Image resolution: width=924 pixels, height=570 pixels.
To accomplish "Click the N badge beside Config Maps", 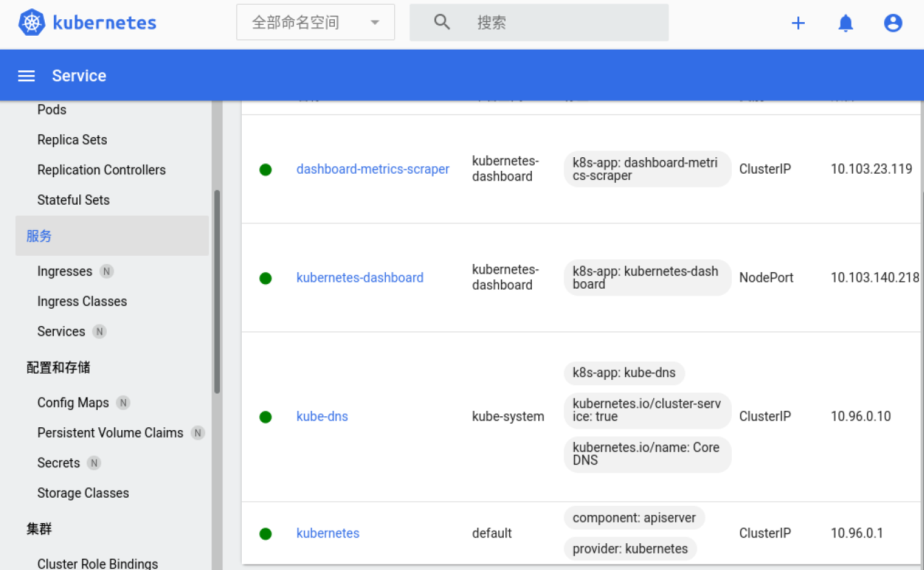I will (x=123, y=403).
